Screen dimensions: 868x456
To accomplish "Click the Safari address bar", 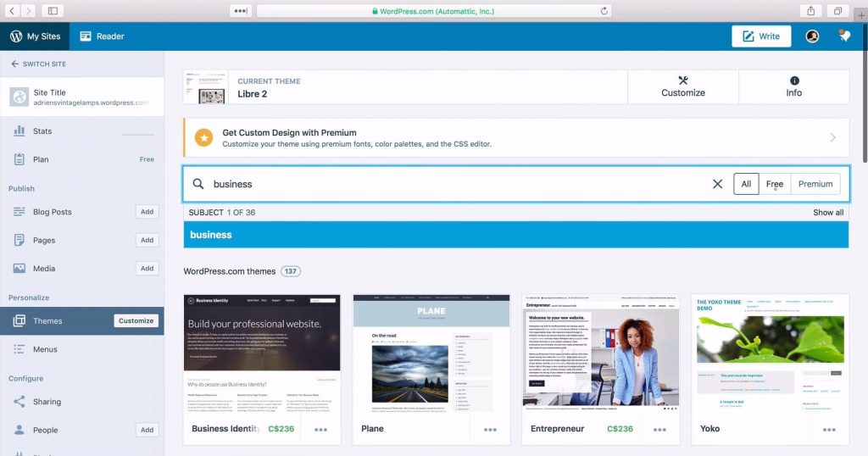I will click(x=433, y=10).
